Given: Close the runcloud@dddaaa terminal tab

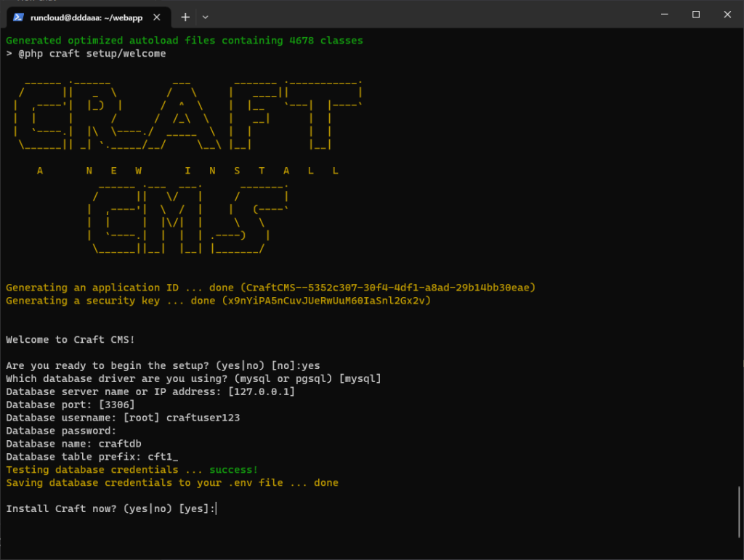Looking at the screenshot, I should pos(157,17).
